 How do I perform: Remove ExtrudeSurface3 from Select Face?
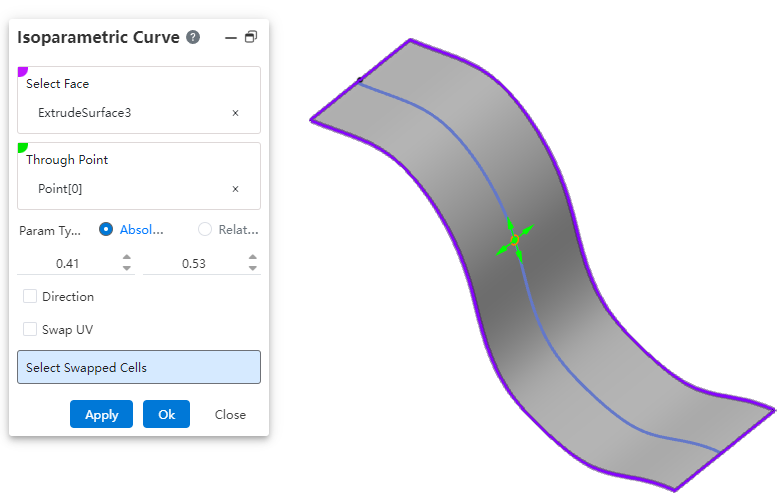pos(236,113)
